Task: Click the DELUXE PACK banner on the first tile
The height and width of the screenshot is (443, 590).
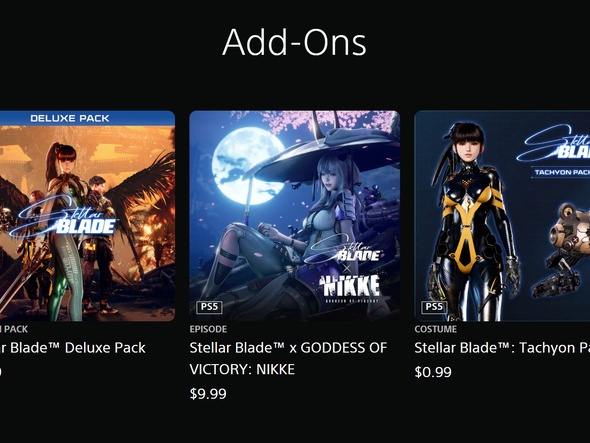Action: 70,119
